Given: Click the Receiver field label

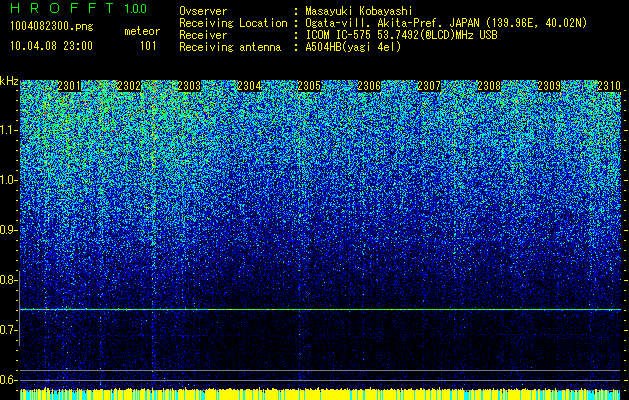Looking at the screenshot, I should point(203,35).
